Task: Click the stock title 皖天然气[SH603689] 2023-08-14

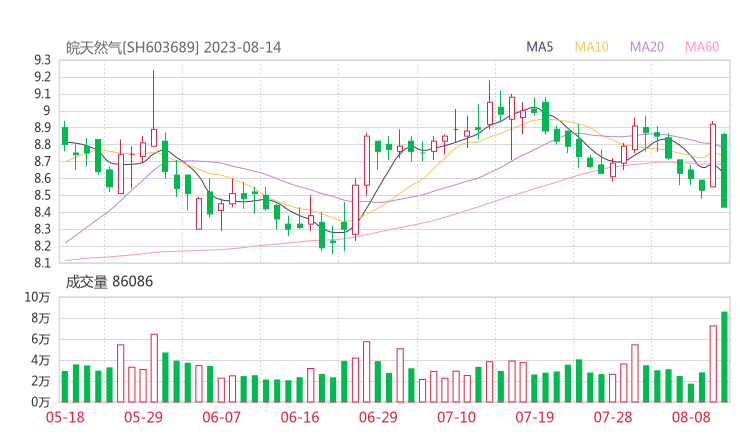Action: [173, 48]
